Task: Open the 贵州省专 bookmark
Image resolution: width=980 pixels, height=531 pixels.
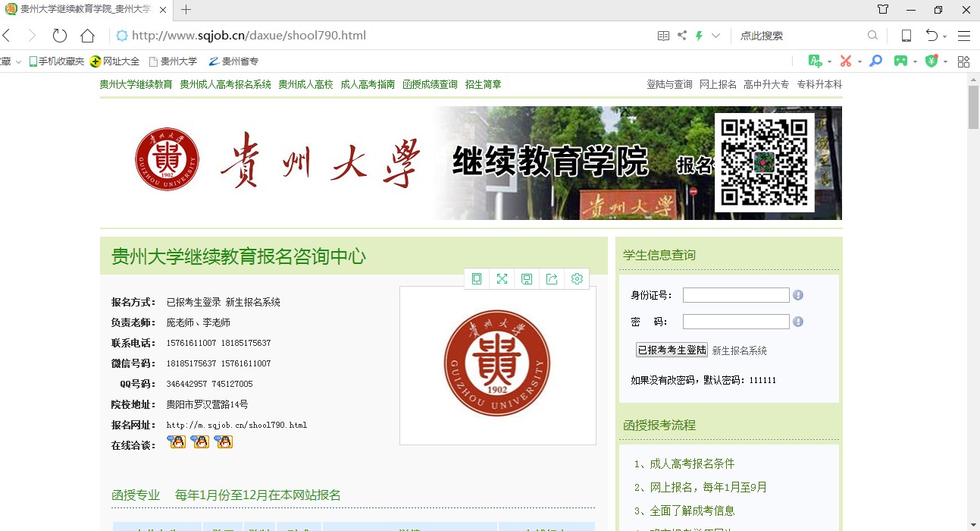Action: 233,61
